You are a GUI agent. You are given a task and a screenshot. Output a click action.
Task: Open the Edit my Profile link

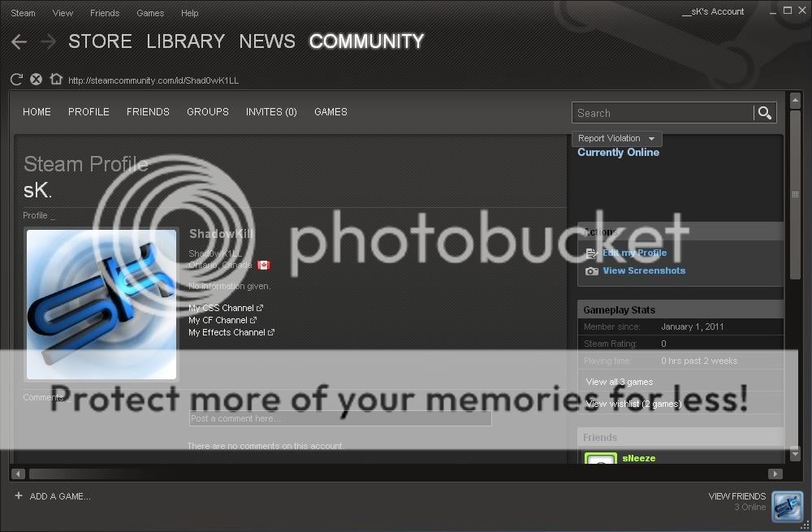(x=634, y=253)
